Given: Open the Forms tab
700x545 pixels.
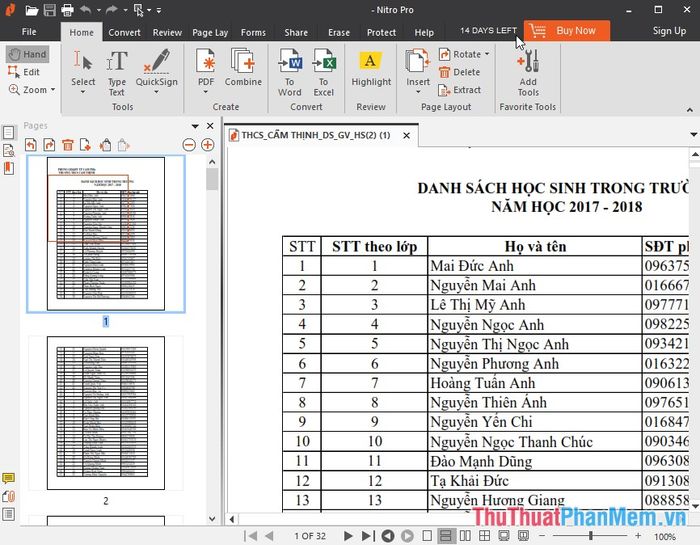Looking at the screenshot, I should (253, 32).
